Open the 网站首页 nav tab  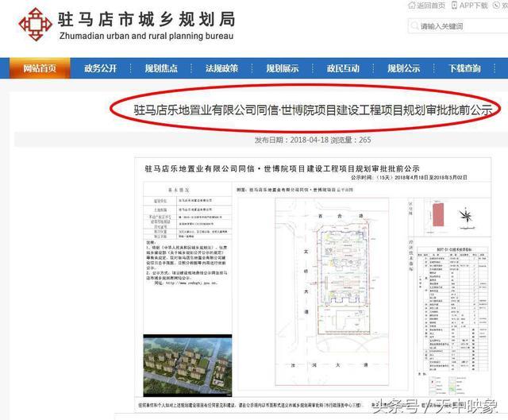coord(40,68)
